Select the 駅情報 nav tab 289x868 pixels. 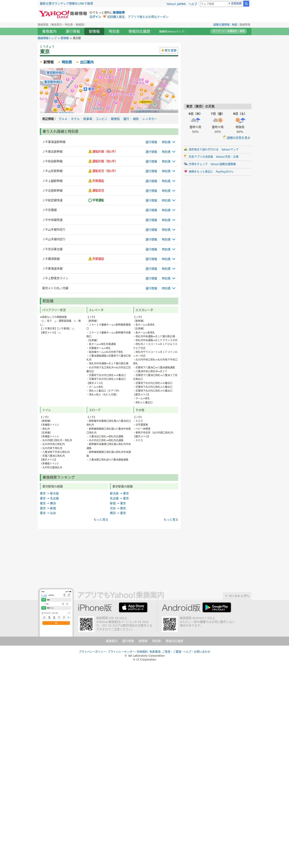pos(94,31)
